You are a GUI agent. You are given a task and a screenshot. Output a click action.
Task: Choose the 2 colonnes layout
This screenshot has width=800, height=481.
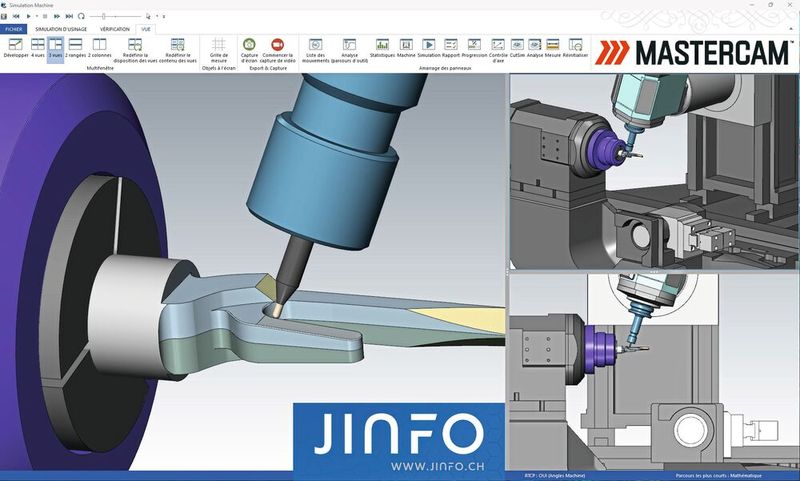click(x=99, y=48)
